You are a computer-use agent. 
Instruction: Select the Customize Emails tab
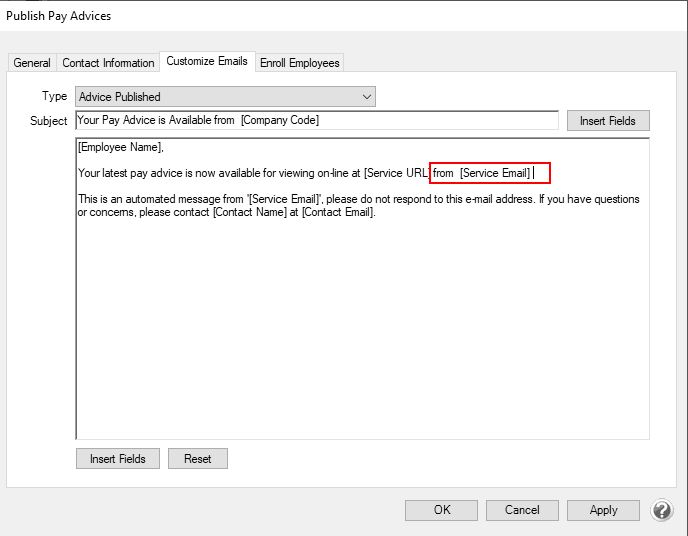coord(207,61)
